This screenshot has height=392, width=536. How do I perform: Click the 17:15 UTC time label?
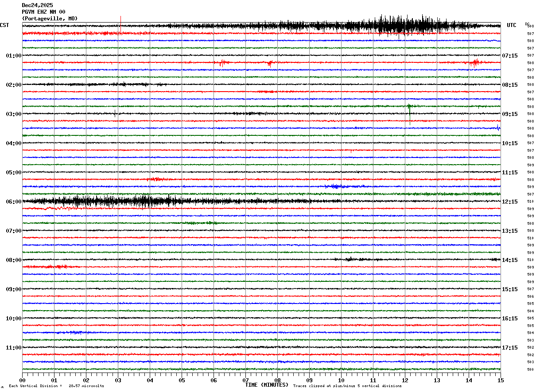coord(510,348)
